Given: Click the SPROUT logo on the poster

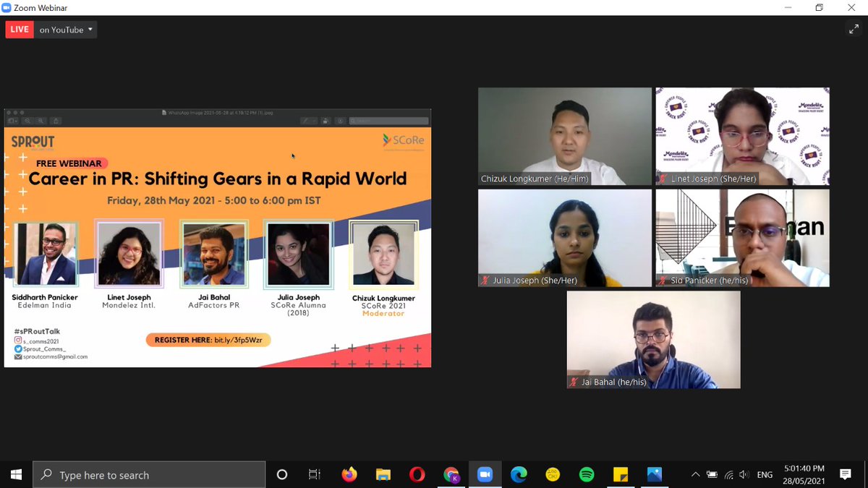Looking at the screenshot, I should click(x=33, y=142).
